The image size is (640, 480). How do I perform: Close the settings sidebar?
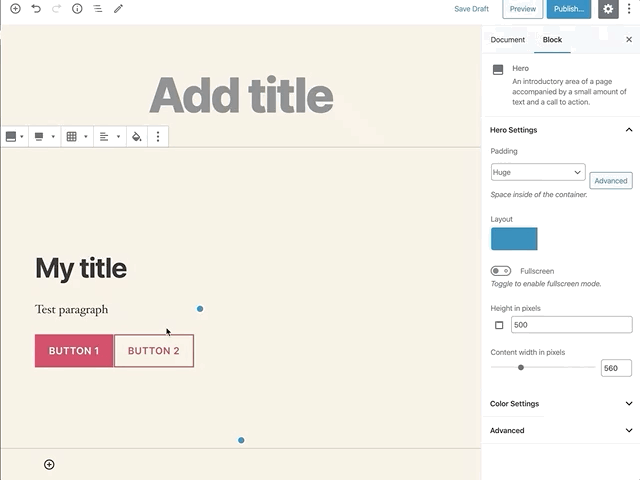click(629, 40)
